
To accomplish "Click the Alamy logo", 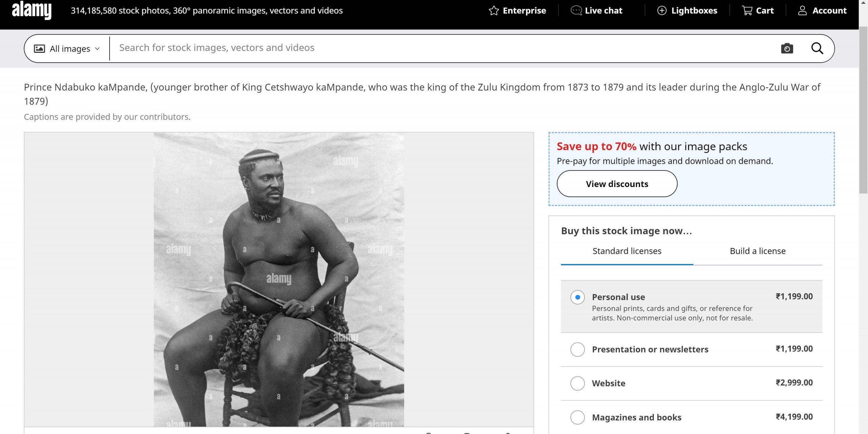I will point(32,10).
